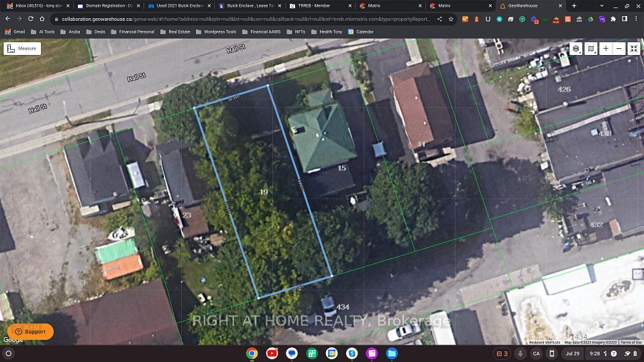Open the Files app on the shelf
The image size is (644, 362).
392,353
